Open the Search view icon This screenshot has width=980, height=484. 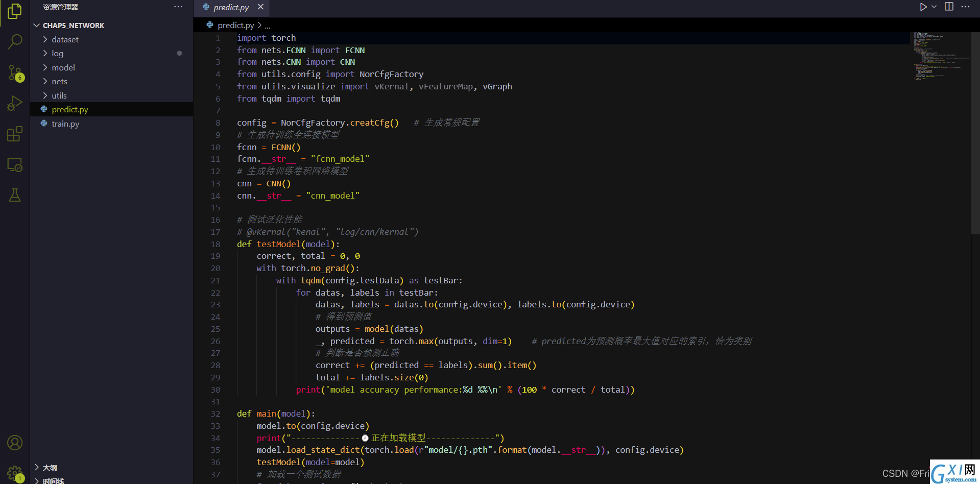tap(15, 41)
